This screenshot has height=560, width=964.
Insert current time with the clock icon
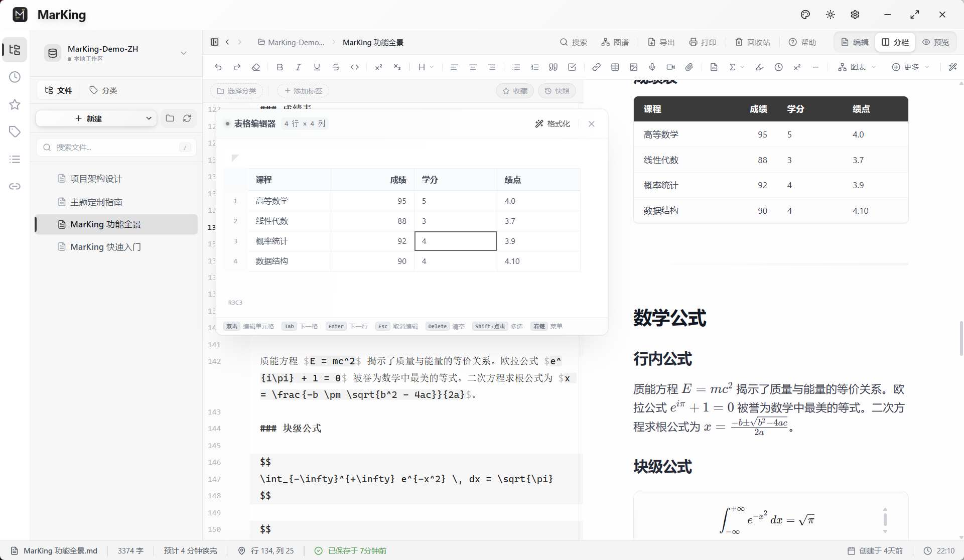coord(778,67)
